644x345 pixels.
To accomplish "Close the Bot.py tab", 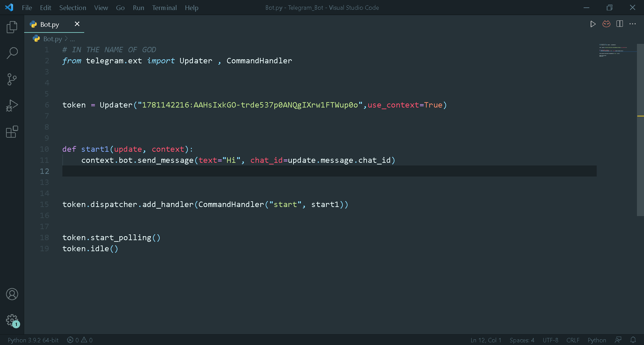I will coord(77,24).
